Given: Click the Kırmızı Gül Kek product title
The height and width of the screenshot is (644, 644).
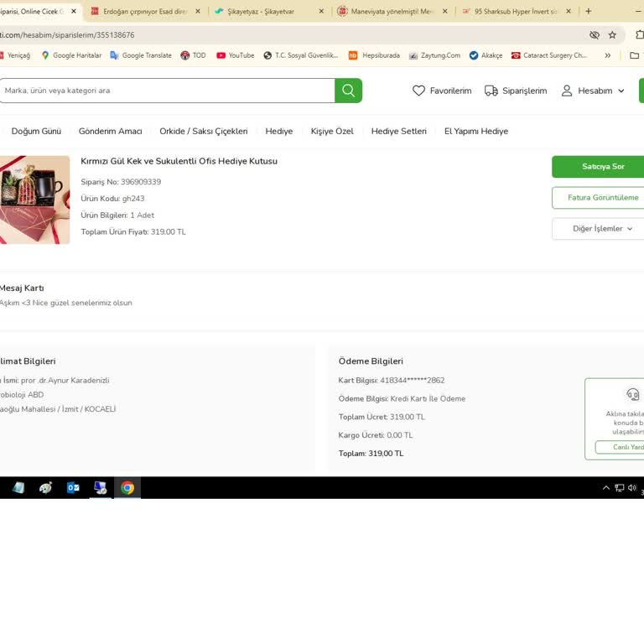Looking at the screenshot, I should [179, 161].
